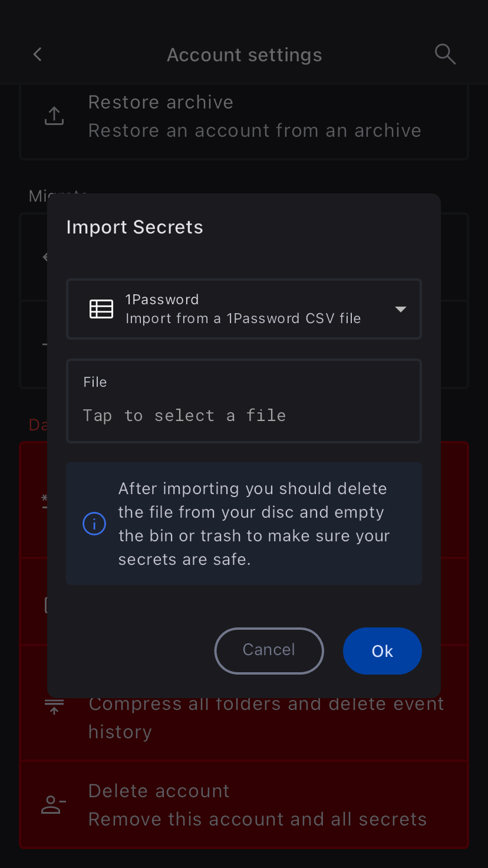This screenshot has width=488, height=868.
Task: Cancel the Import Secrets dialog
Action: coord(269,650)
